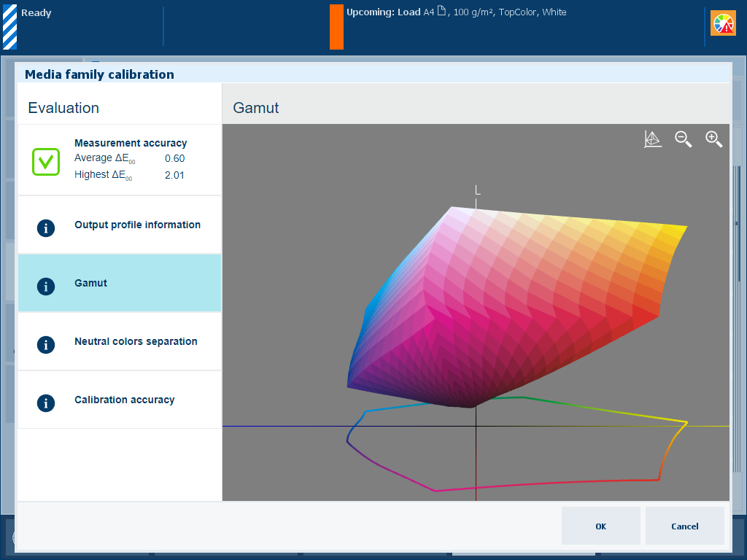Switch to Neutral colors separation view
Image resolution: width=747 pixels, height=560 pixels.
(x=136, y=341)
